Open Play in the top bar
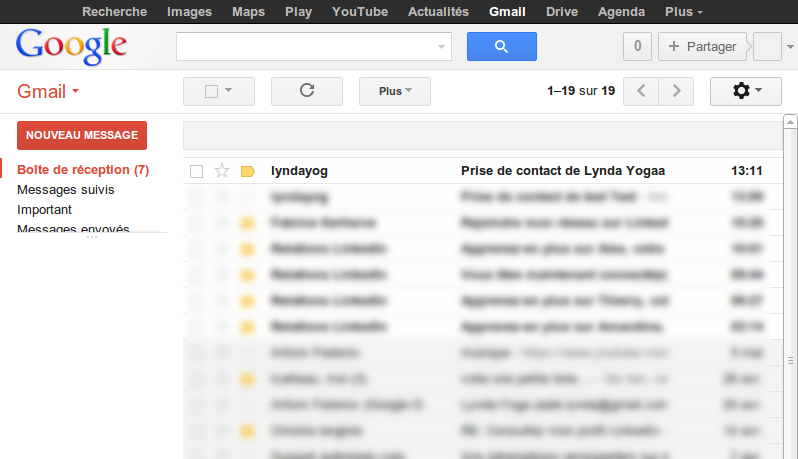This screenshot has height=459, width=798. click(298, 12)
